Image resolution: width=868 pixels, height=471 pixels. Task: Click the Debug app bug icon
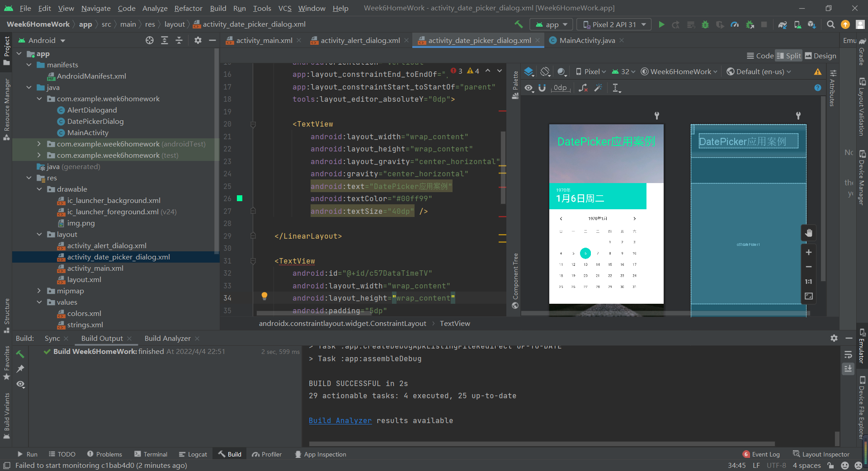[x=705, y=24]
